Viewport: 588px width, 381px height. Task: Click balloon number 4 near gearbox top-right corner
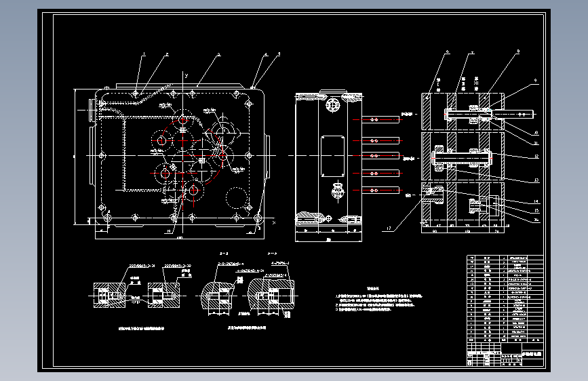pos(266,54)
